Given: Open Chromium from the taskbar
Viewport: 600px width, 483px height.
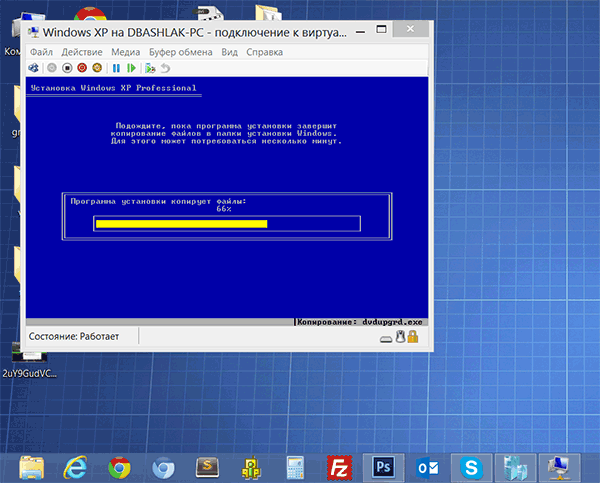Looking at the screenshot, I should [x=163, y=468].
